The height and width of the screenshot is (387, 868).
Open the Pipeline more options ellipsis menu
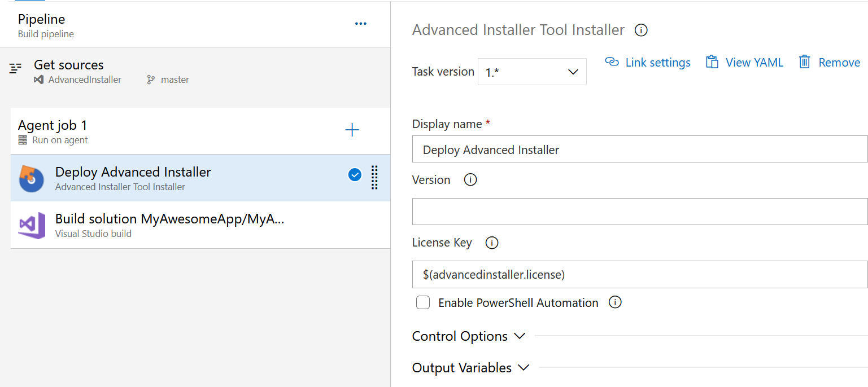[360, 24]
